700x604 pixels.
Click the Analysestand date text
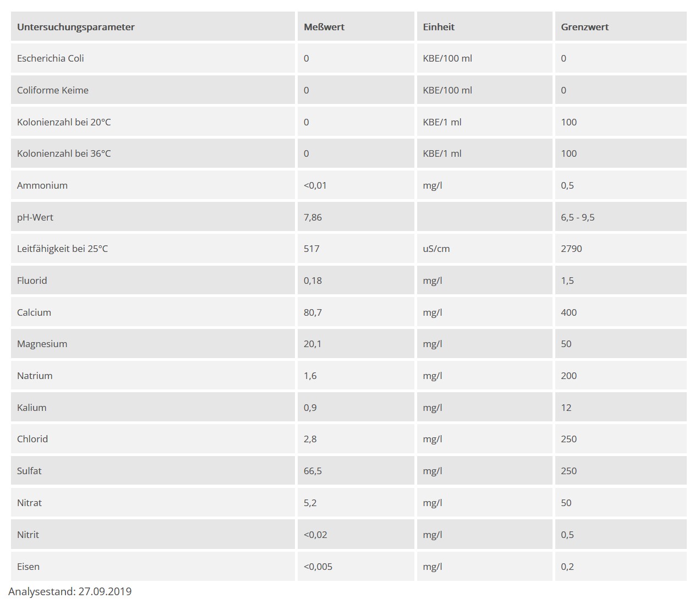[70, 591]
